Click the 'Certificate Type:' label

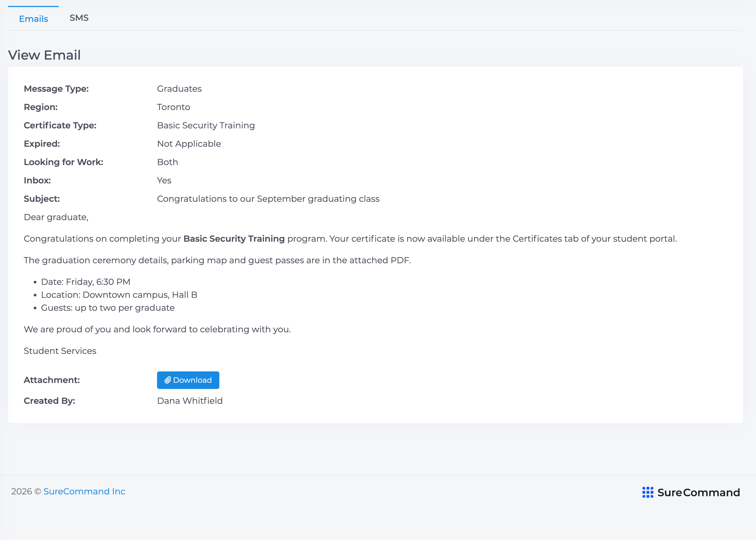point(60,125)
